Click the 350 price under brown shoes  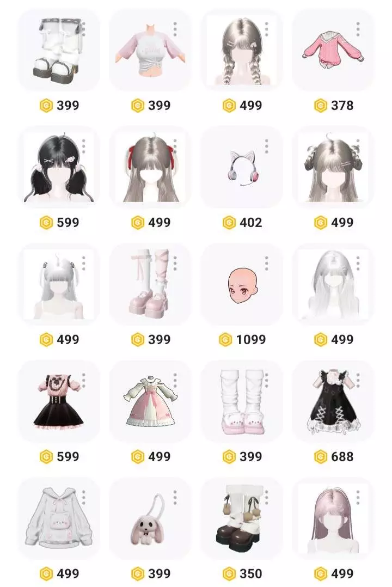pos(251,573)
